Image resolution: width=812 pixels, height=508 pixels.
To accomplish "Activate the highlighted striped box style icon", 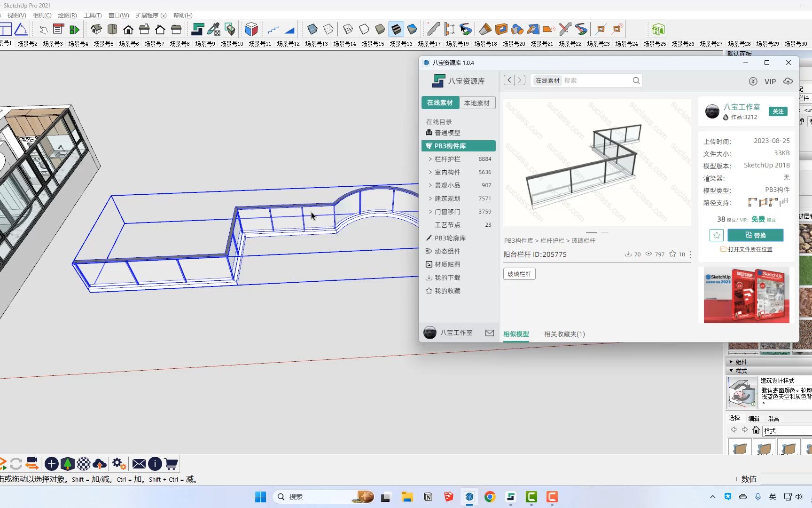I will point(396,29).
